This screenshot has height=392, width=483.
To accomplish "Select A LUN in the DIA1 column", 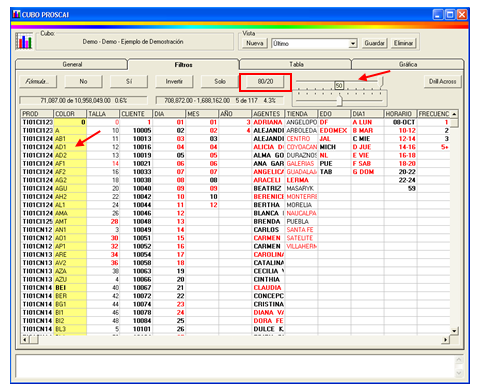I will pos(367,122).
